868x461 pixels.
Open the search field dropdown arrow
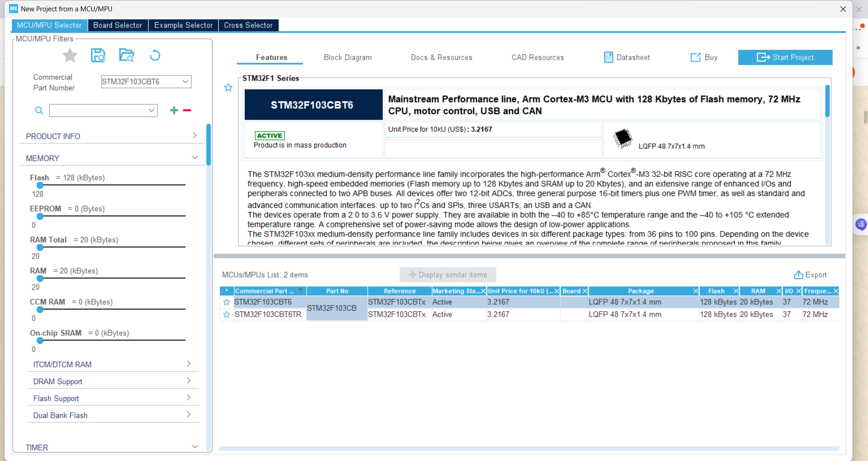pyautogui.click(x=152, y=111)
